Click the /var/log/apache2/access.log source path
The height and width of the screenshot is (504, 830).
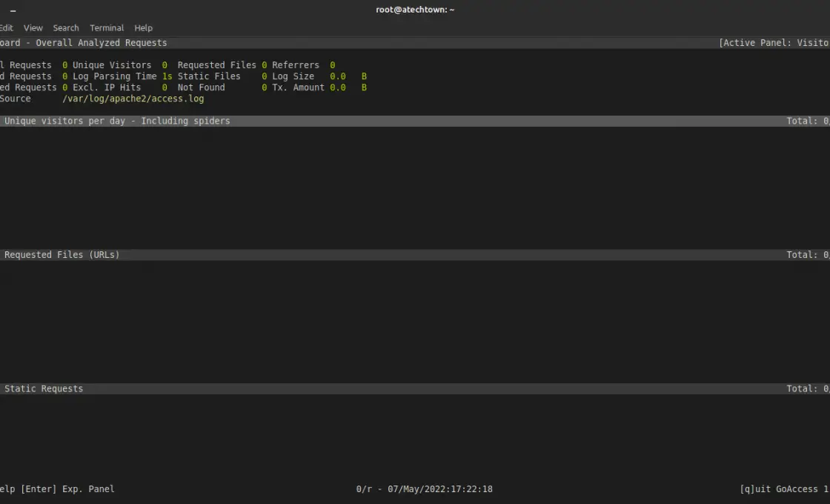[x=133, y=99]
